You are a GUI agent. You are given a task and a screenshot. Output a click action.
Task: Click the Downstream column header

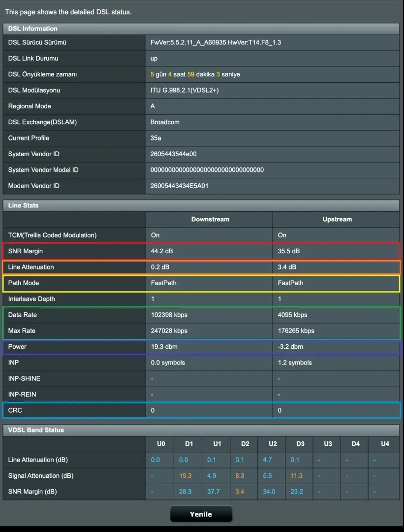[211, 219]
